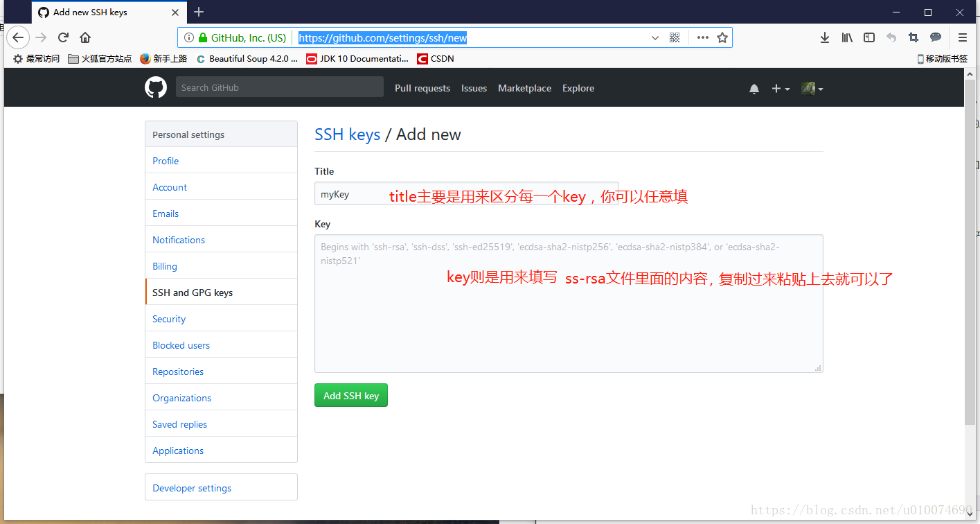This screenshot has width=980, height=524.
Task: Open Organizations settings
Action: click(x=221, y=398)
